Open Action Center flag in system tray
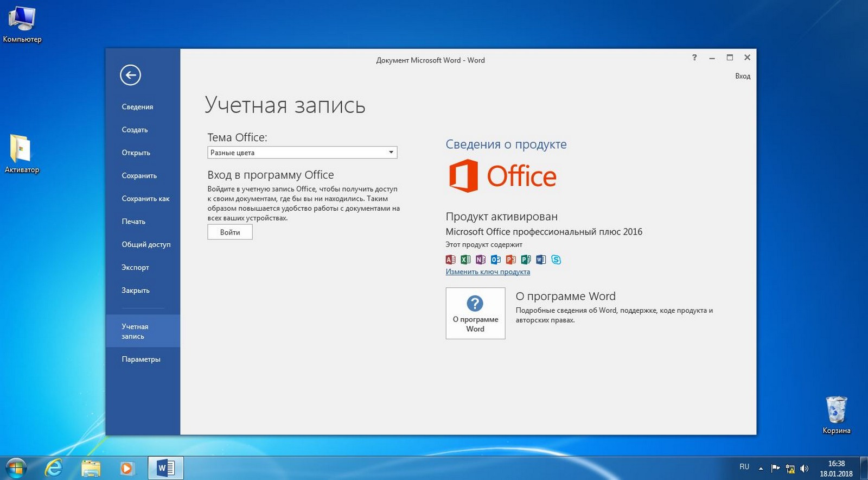The height and width of the screenshot is (480, 868). (776, 468)
